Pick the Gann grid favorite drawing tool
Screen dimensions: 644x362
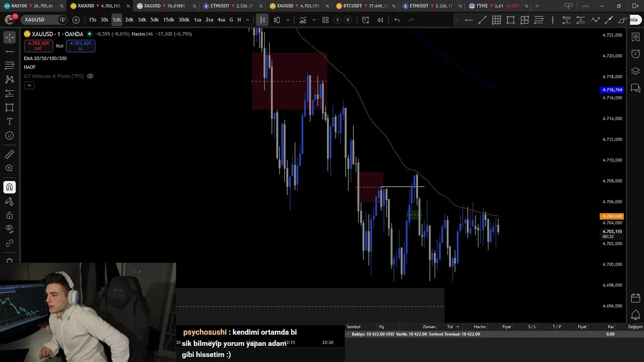[497, 20]
